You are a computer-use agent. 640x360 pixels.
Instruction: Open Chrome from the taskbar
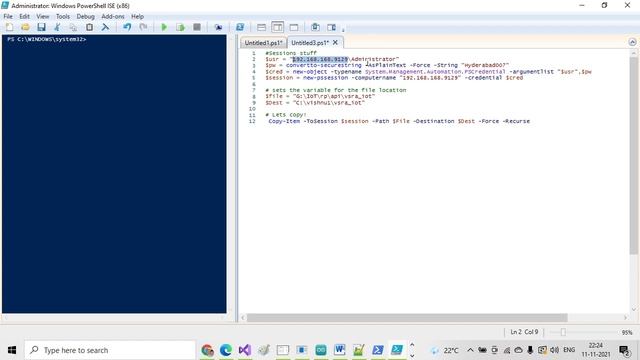(x=207, y=350)
